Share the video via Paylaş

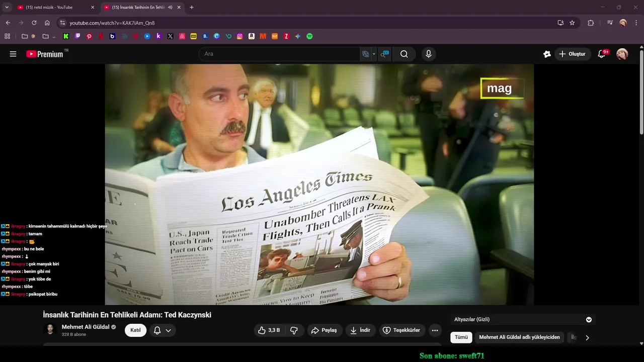point(325,330)
